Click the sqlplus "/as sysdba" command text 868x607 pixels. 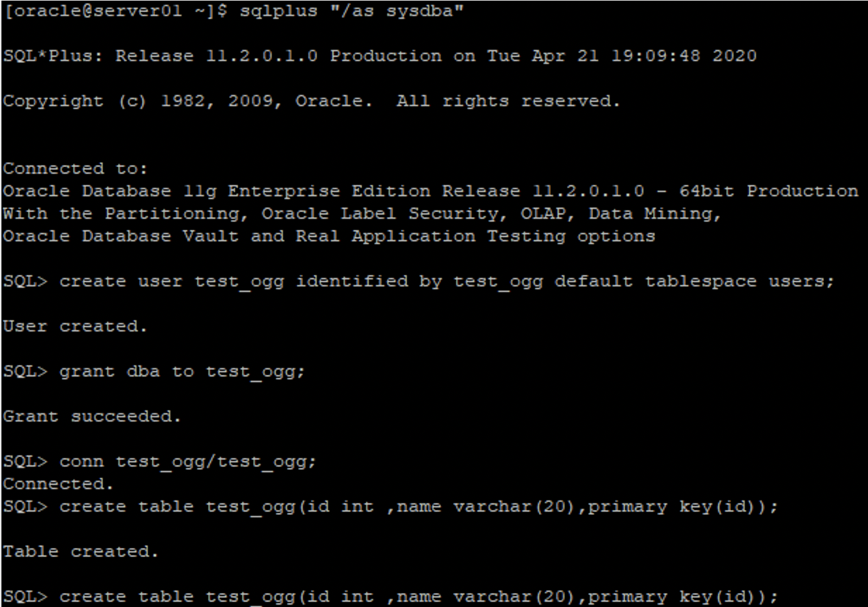351,12
